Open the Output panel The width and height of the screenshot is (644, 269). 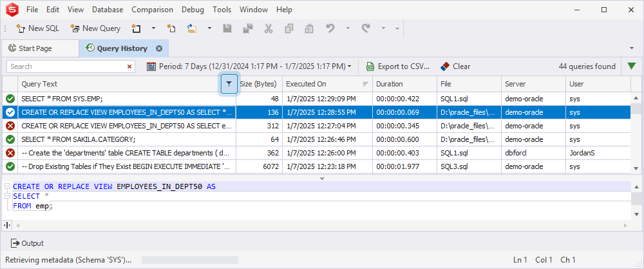pos(27,243)
